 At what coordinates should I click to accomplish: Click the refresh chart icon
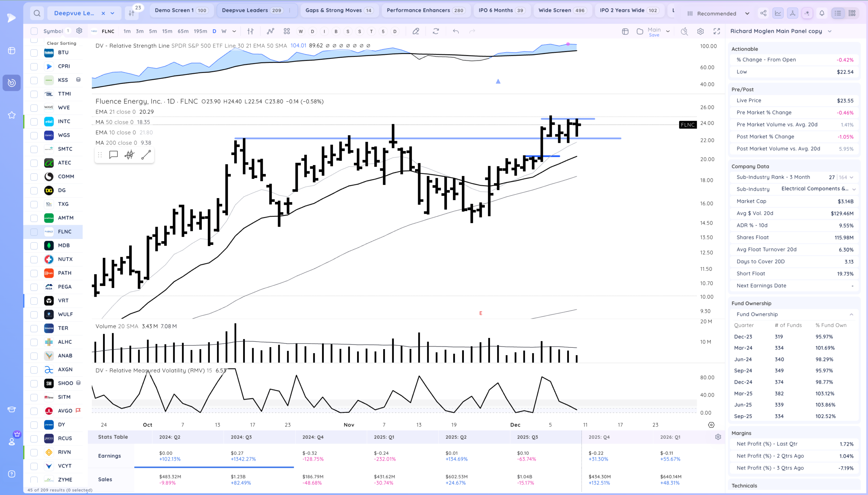[436, 31]
